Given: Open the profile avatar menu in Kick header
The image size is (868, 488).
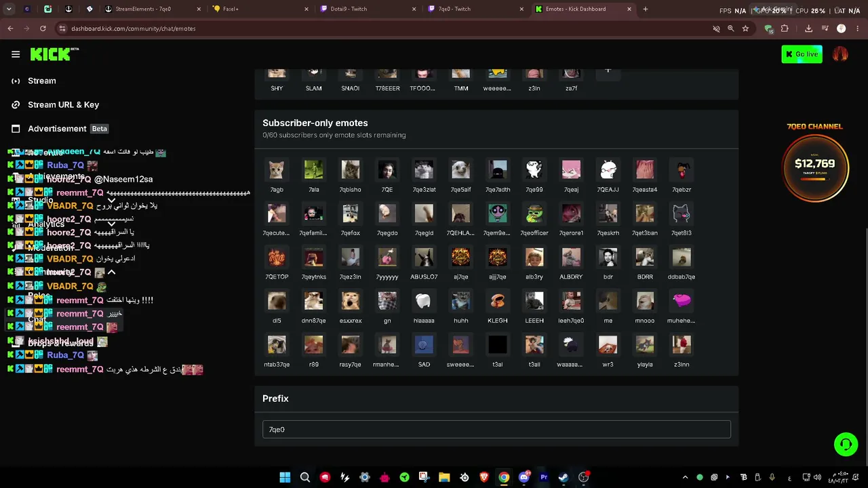Looking at the screenshot, I should pos(840,54).
